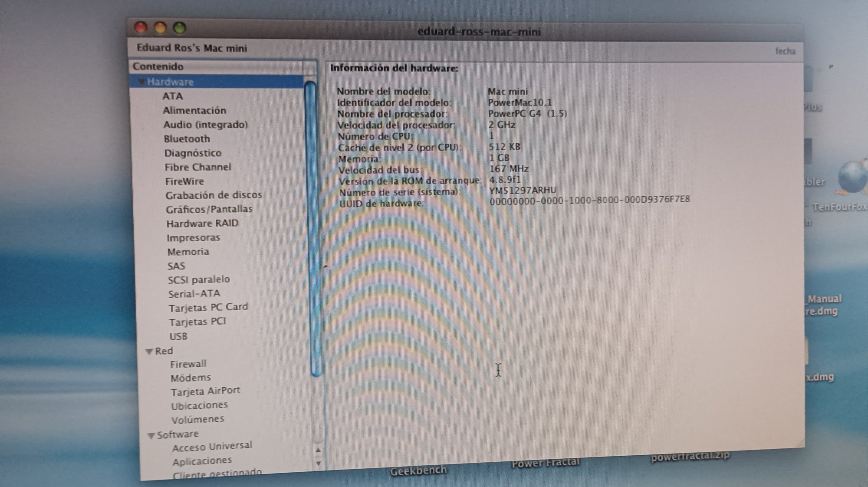The width and height of the screenshot is (868, 487).
Task: Collapse the Red section triangle
Action: [x=149, y=351]
